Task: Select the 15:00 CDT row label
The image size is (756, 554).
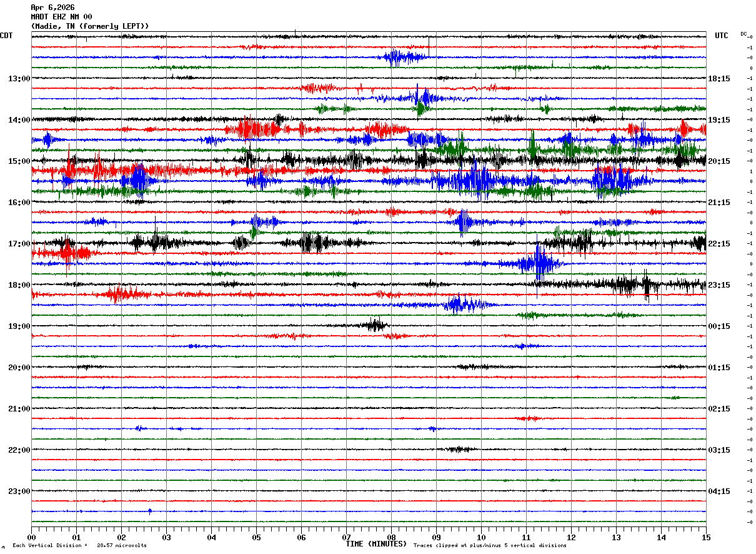Action: (19, 161)
